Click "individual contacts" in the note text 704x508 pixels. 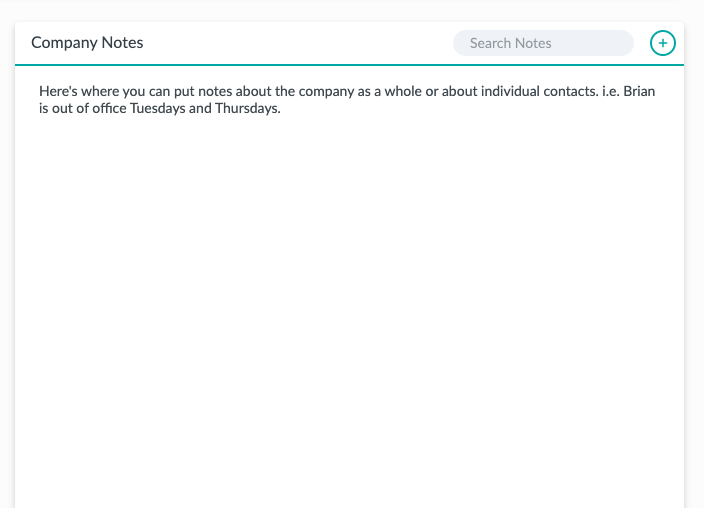[539, 91]
